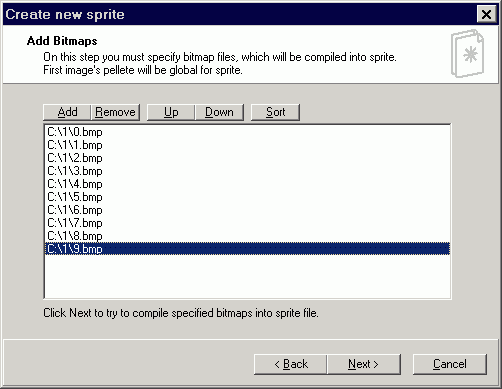Select C:\1\0.bmp in list

[247, 132]
